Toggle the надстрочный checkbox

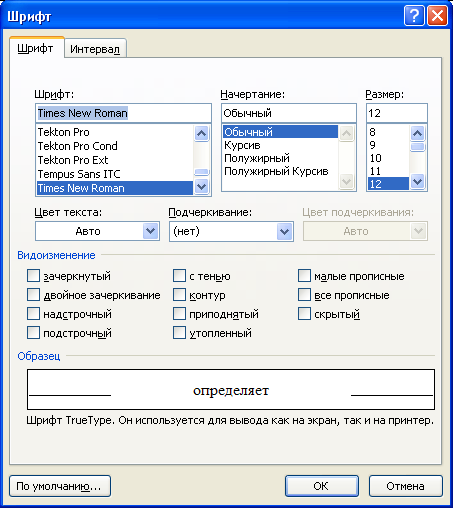click(33, 314)
